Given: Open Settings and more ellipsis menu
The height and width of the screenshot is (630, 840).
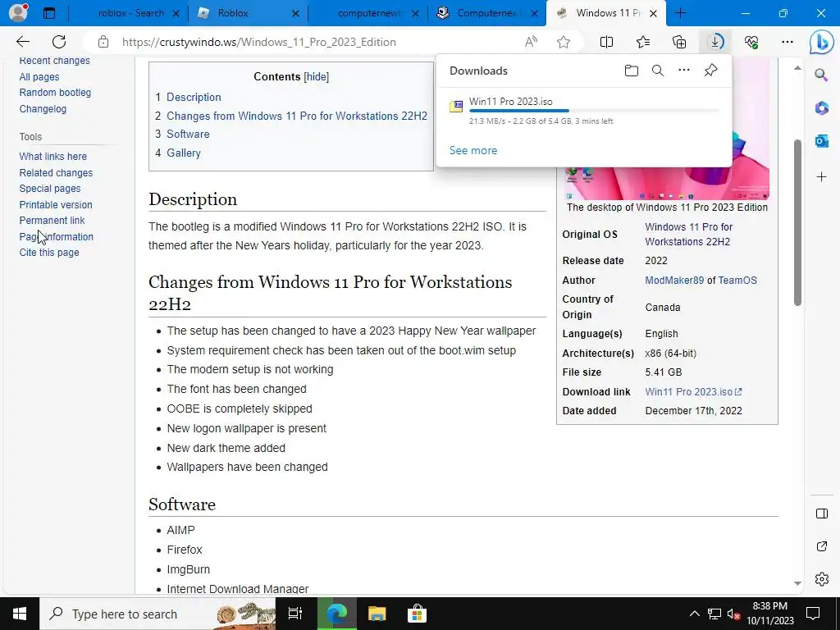Looking at the screenshot, I should pos(787,42).
